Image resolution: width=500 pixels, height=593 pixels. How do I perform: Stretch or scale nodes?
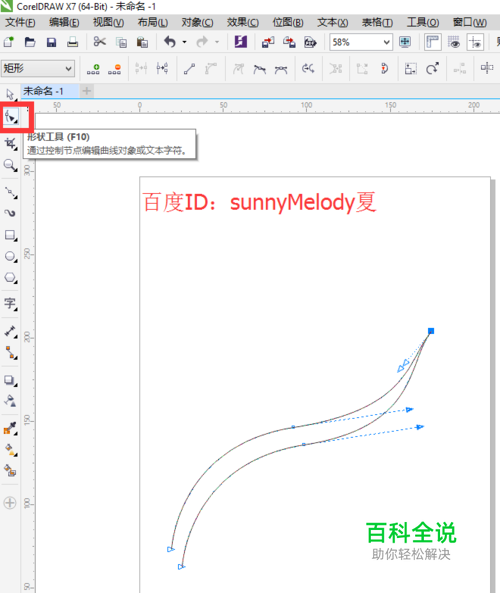[x=411, y=69]
